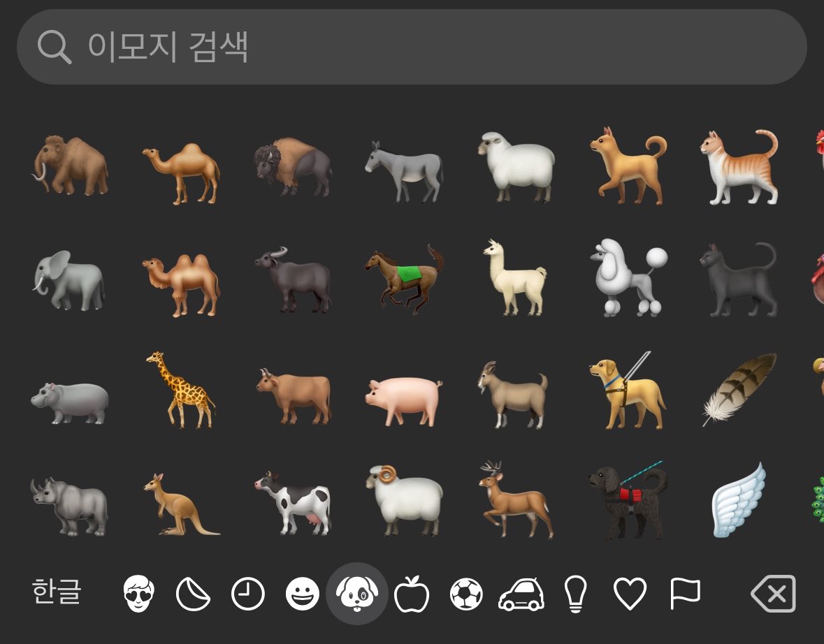Viewport: 824px width, 644px height.
Task: Insert the hippopotamus emoji
Action: [x=69, y=403]
